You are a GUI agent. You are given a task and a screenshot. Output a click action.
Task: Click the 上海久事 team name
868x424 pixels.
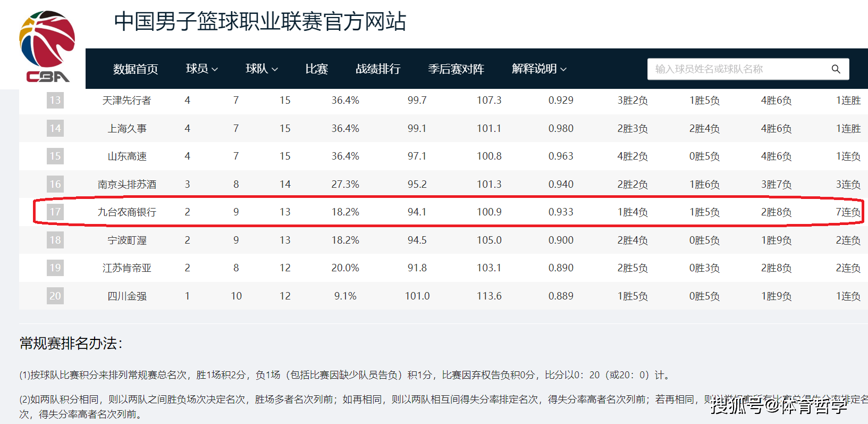pyautogui.click(x=127, y=129)
